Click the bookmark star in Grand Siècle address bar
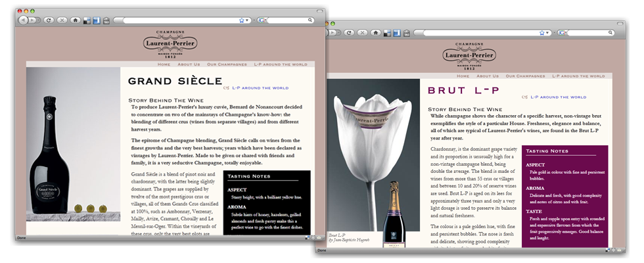Viewport: 644px width, 263px height. (241, 20)
